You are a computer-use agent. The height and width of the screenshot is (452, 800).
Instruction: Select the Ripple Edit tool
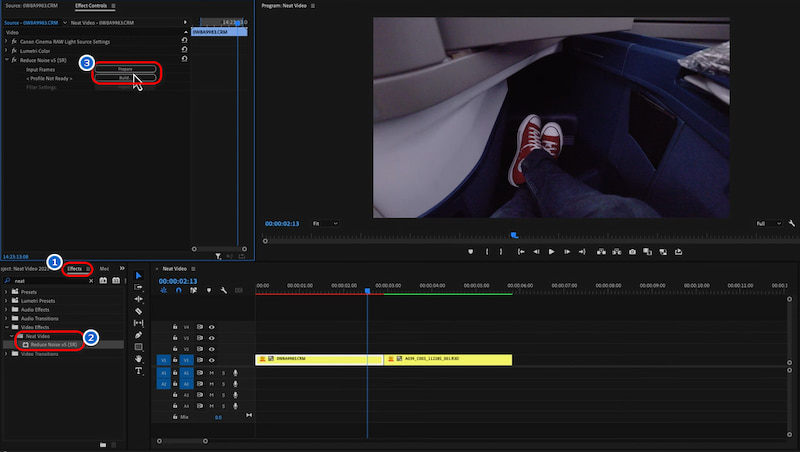(x=138, y=299)
